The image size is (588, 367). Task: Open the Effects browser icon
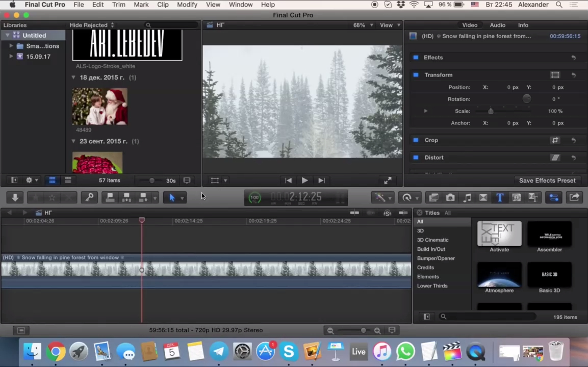point(433,198)
